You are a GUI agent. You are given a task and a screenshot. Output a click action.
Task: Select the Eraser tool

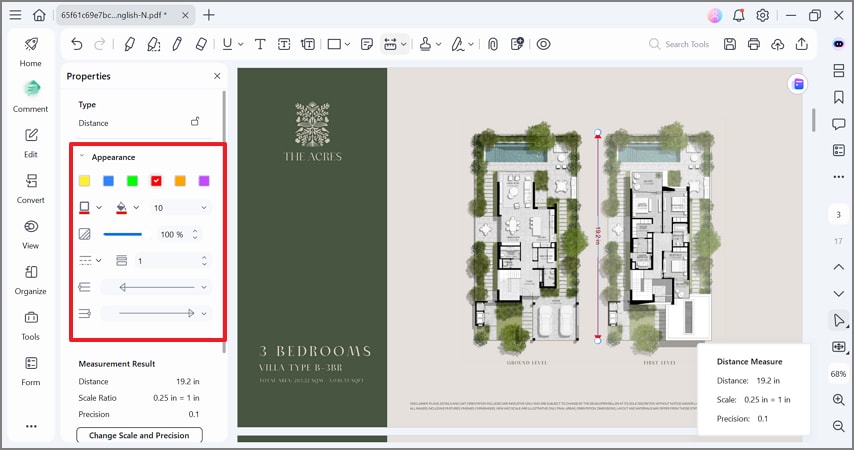click(201, 44)
